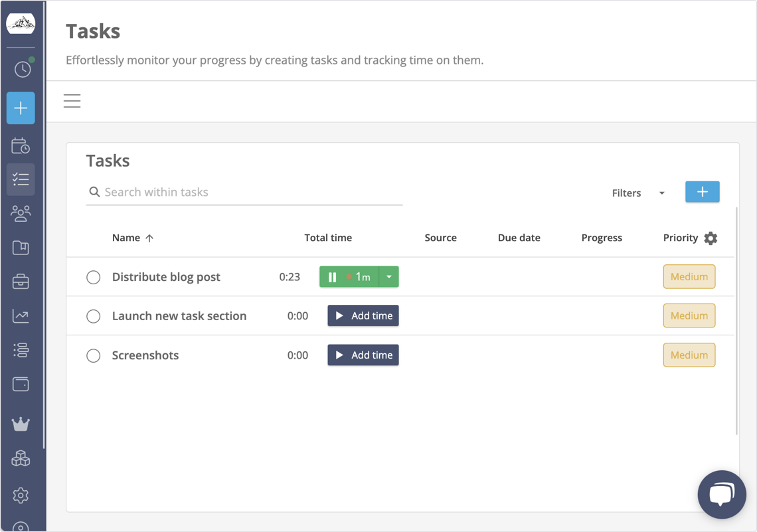Screen dimensions: 757x532
Task: Open the dropdown beside the running timer
Action: pos(388,276)
